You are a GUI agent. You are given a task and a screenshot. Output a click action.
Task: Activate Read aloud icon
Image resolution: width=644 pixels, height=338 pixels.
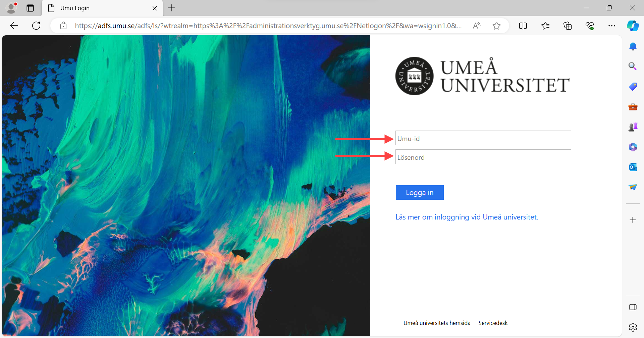pos(477,26)
